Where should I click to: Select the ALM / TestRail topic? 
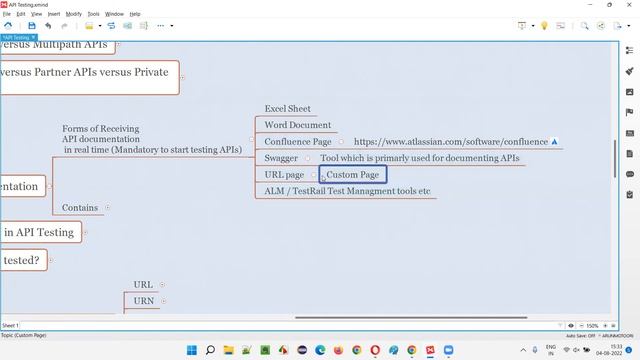click(347, 191)
